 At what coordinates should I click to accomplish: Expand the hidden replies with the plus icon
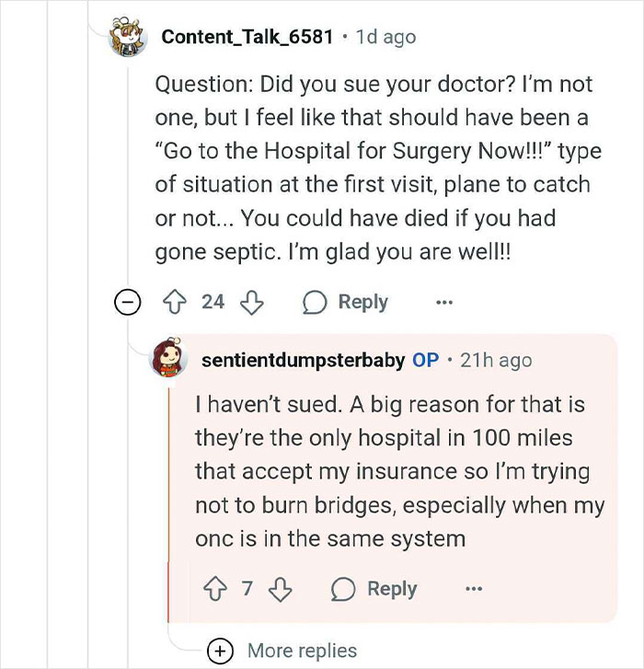click(x=220, y=651)
